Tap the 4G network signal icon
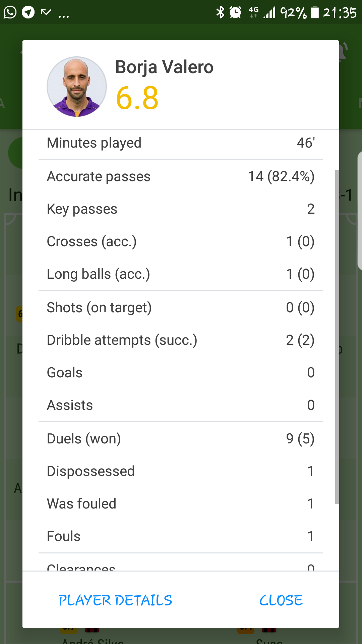This screenshot has height=644, width=362. pos(254,12)
